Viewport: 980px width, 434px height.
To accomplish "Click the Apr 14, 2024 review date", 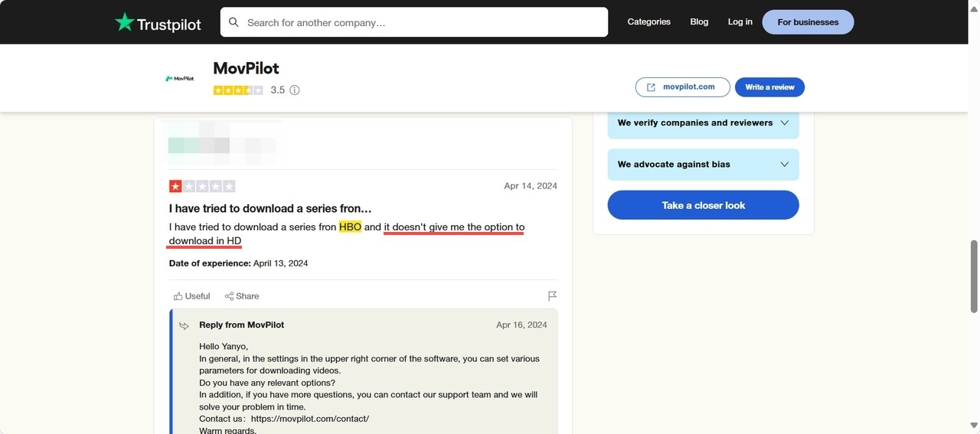I will 531,186.
